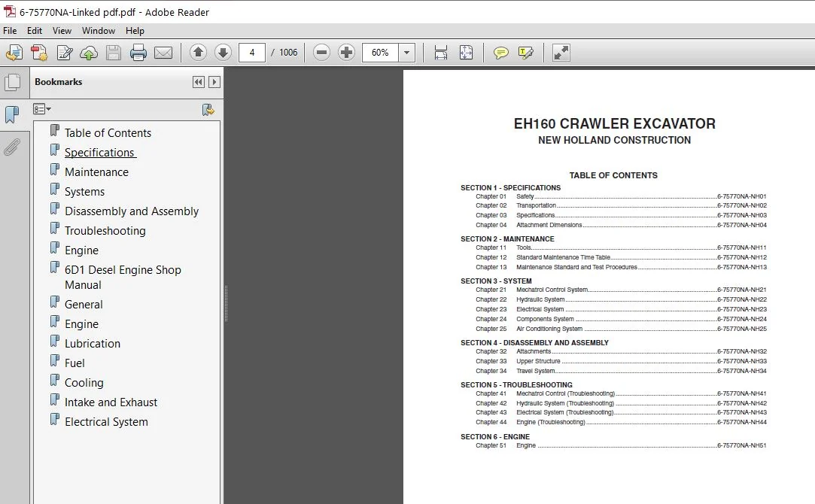Click Chapter 01 Safety contents link
This screenshot has height=504, width=815.
click(621, 196)
